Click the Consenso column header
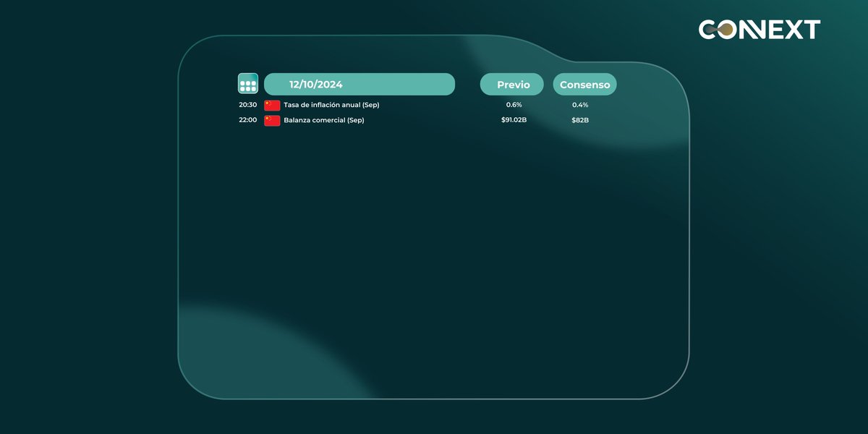Viewport: 868px width, 434px height. click(585, 84)
